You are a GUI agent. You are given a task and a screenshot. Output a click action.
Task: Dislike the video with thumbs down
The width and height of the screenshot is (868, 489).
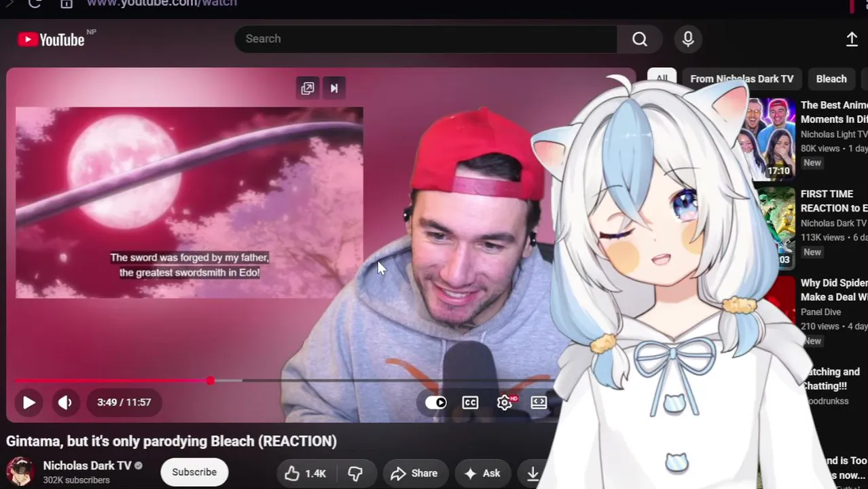[355, 473]
